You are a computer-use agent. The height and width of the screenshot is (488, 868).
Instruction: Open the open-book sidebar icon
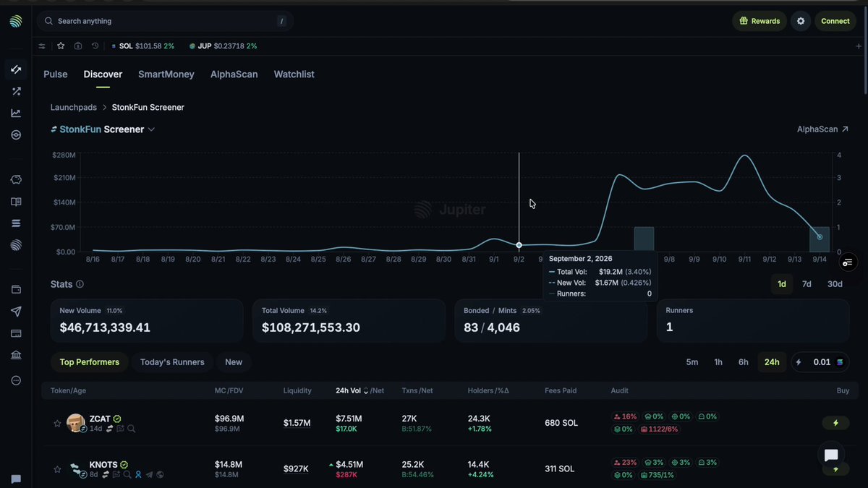(x=16, y=202)
